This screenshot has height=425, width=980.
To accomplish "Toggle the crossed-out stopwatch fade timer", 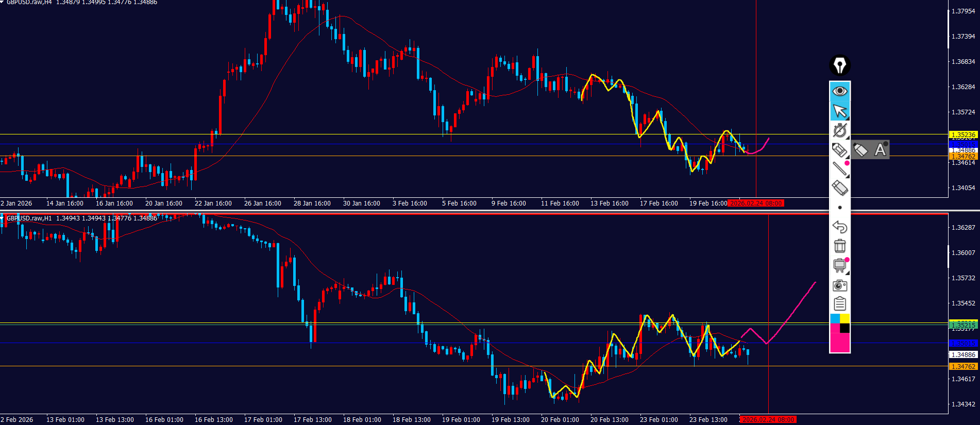I will coord(839,130).
